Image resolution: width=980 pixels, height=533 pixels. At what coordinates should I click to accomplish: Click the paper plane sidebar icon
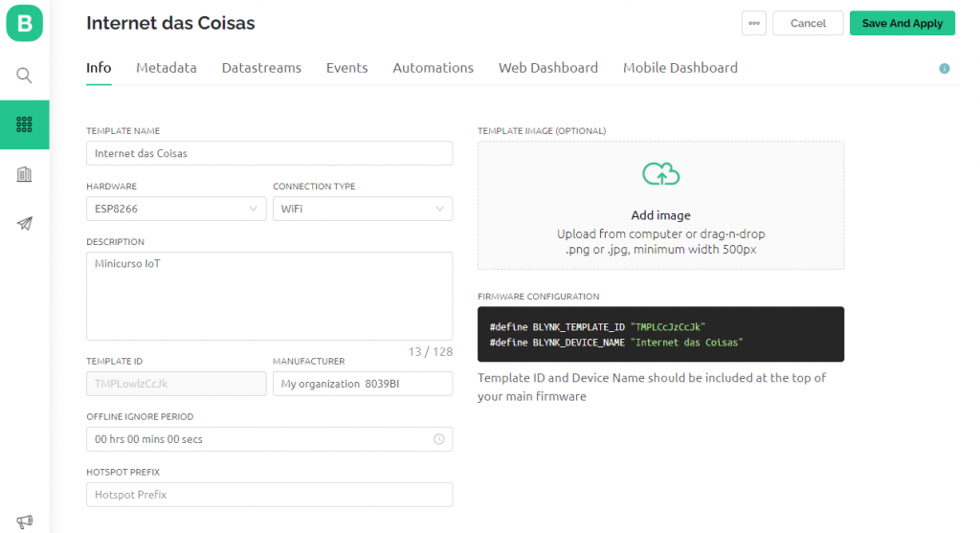(x=24, y=224)
